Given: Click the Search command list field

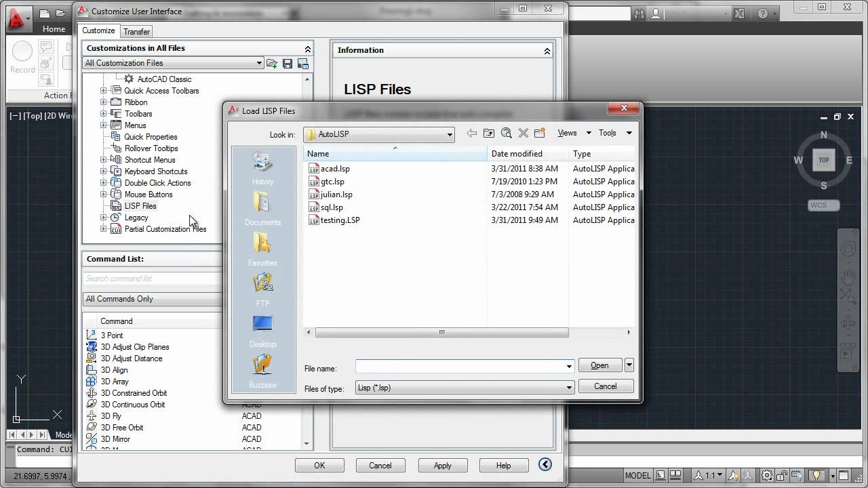Looking at the screenshot, I should pyautogui.click(x=153, y=279).
